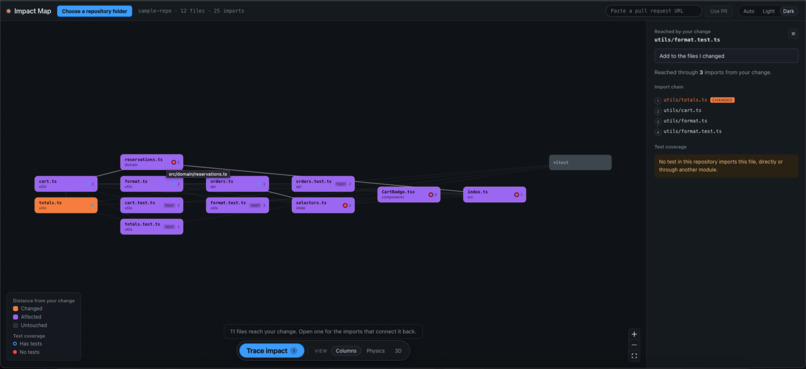Image resolution: width=806 pixels, height=369 pixels.
Task: Click the Use PR button
Action: (x=719, y=11)
